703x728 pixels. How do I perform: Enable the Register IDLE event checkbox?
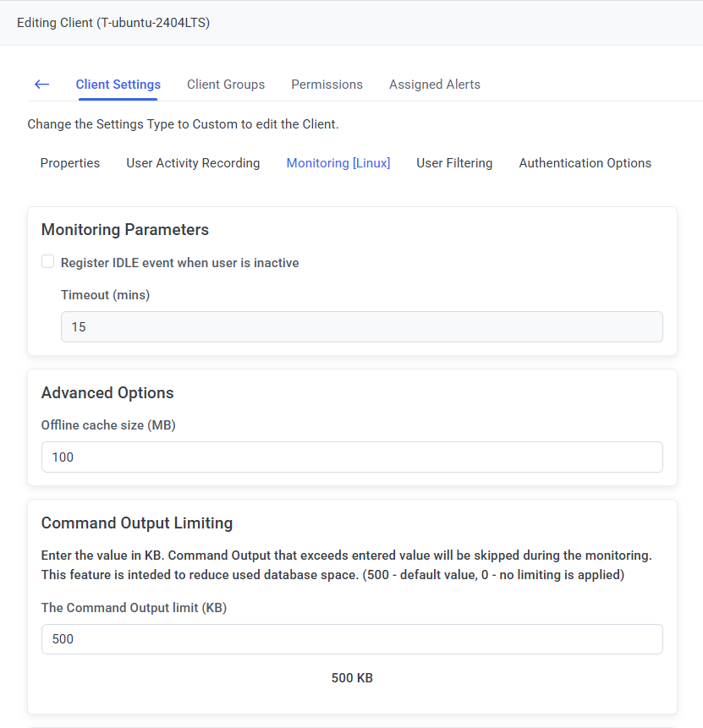tap(48, 262)
